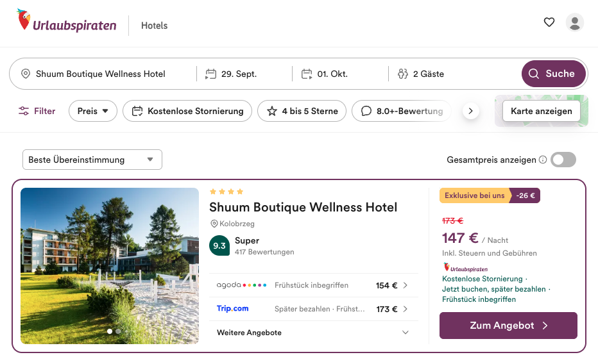Open favorites with the heart icon
Image resolution: width=598 pixels, height=364 pixels.
(x=549, y=22)
